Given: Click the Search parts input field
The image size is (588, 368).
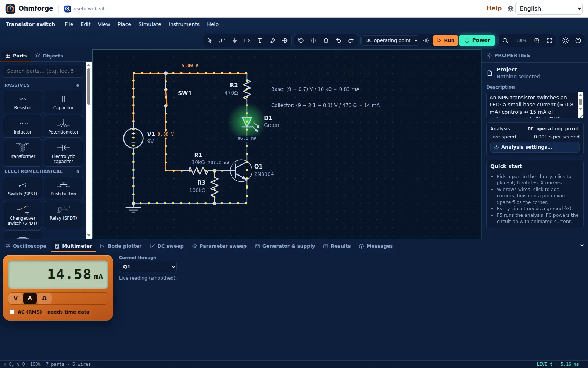Looking at the screenshot, I should [43, 71].
